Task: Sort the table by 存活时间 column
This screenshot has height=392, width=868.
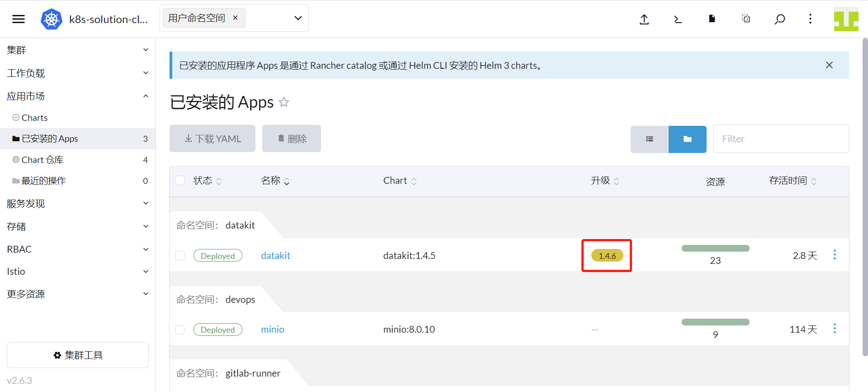Action: point(793,181)
